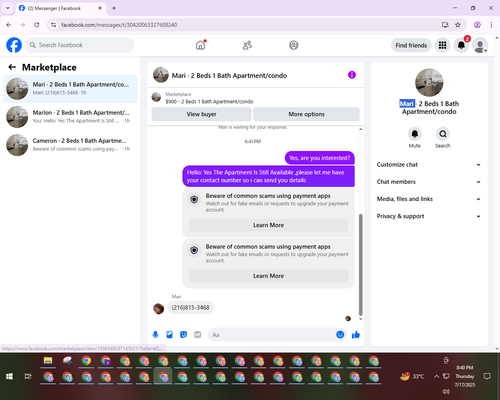500x400 pixels.
Task: Open the Windows notification center
Action: click(x=487, y=376)
